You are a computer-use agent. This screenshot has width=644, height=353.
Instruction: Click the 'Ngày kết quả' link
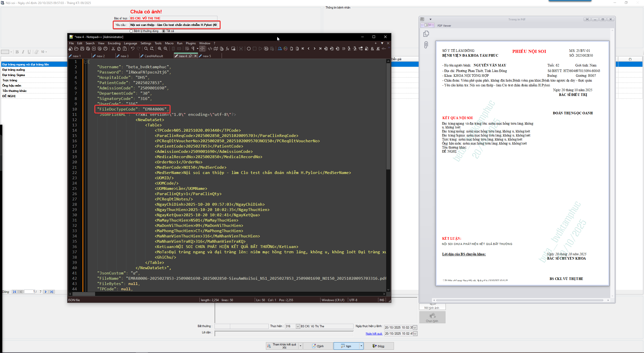point(374,334)
